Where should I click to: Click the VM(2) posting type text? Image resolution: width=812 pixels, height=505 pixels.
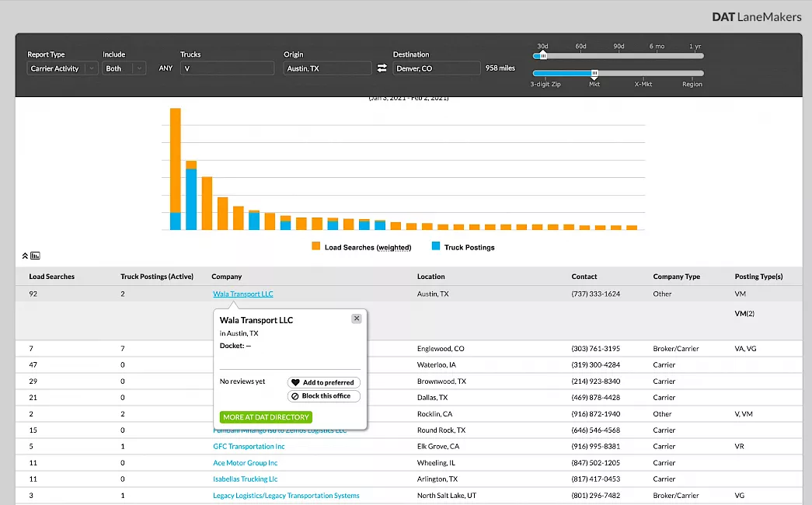(744, 313)
